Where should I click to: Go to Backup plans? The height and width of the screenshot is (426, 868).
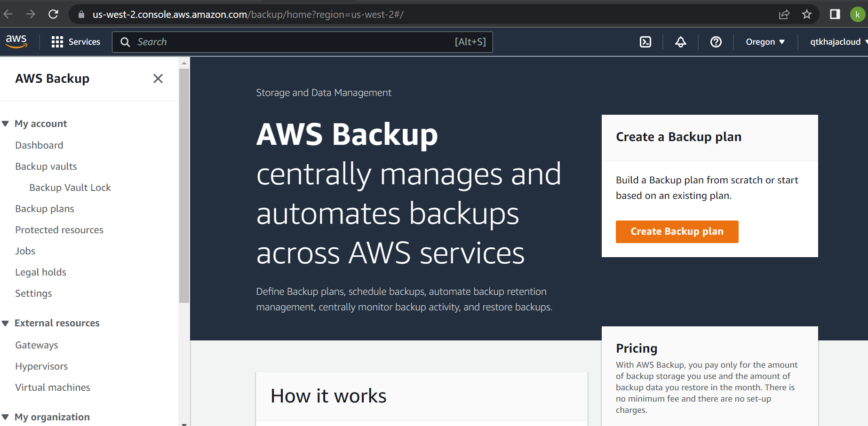point(45,209)
